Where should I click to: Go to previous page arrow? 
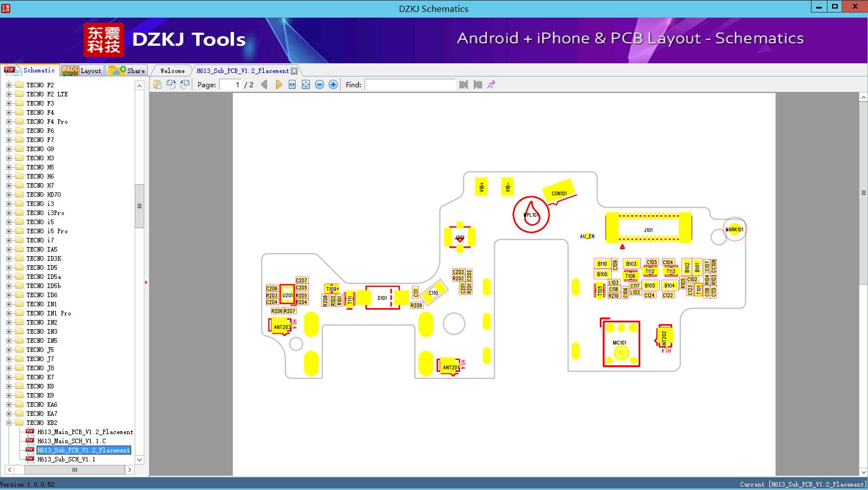pyautogui.click(x=264, y=84)
